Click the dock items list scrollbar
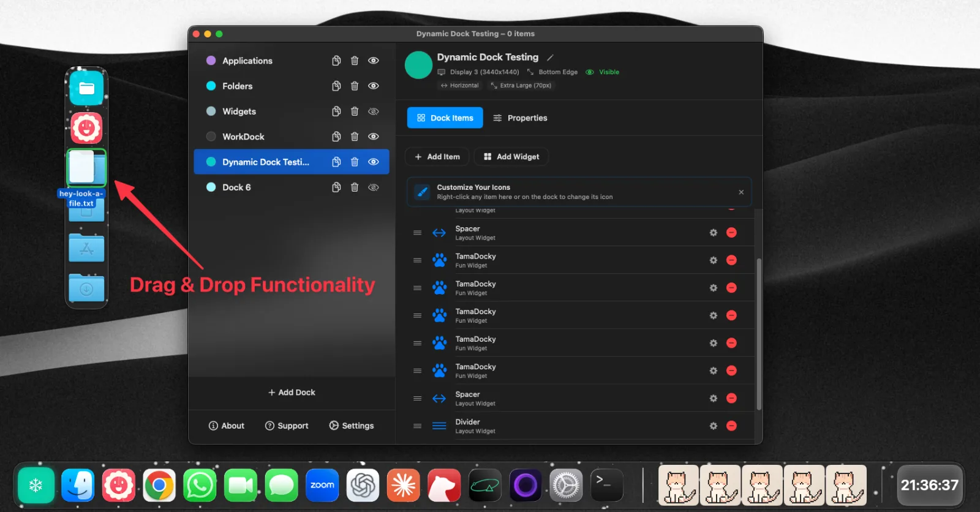Screen dimensions: 980x512 (x=759, y=334)
